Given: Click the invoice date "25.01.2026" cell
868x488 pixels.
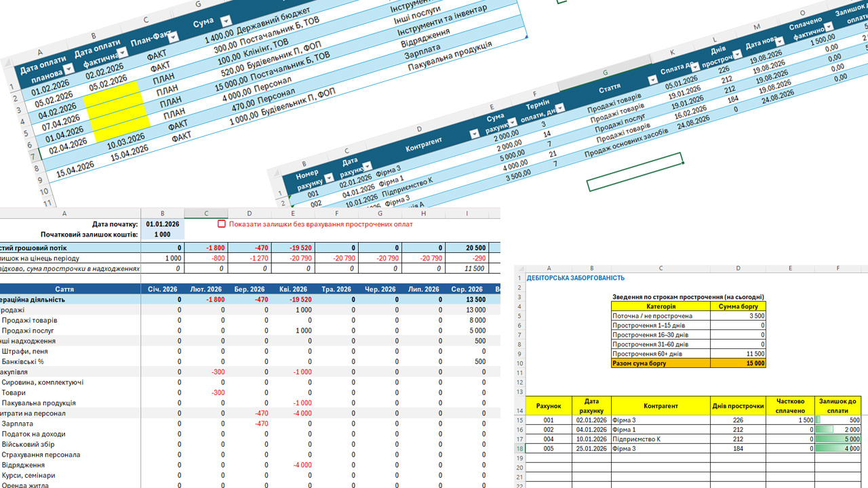Looking at the screenshot, I should [591, 449].
